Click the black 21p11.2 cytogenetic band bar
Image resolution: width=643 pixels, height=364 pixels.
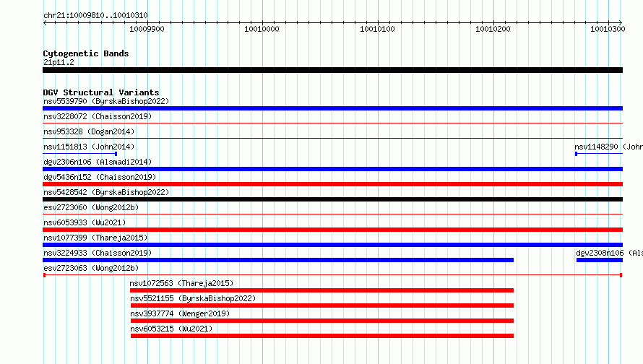(x=332, y=70)
